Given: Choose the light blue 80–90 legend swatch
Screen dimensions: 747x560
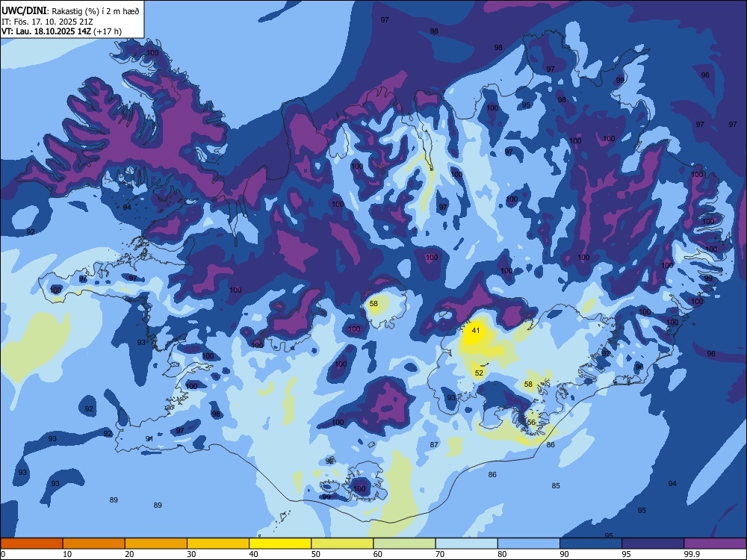Looking at the screenshot, I should [x=529, y=544].
